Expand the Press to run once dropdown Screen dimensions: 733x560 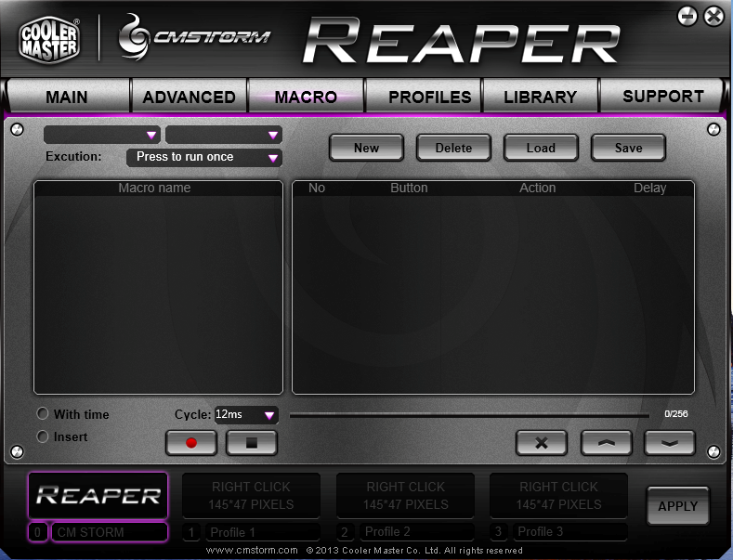[204, 158]
